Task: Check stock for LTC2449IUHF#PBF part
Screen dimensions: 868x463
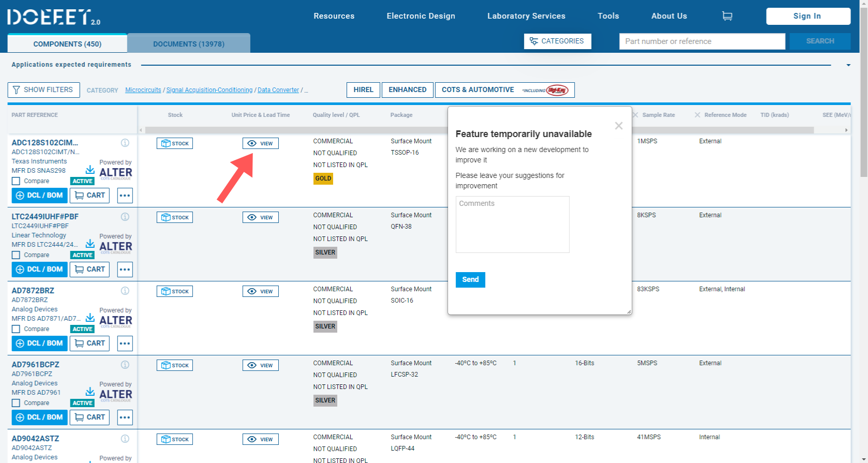Action: pyautogui.click(x=175, y=217)
